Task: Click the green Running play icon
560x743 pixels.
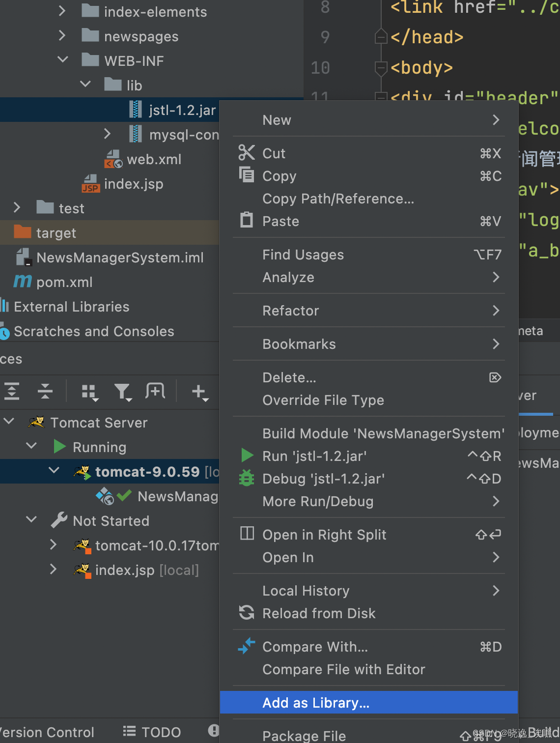Action: pyautogui.click(x=59, y=446)
